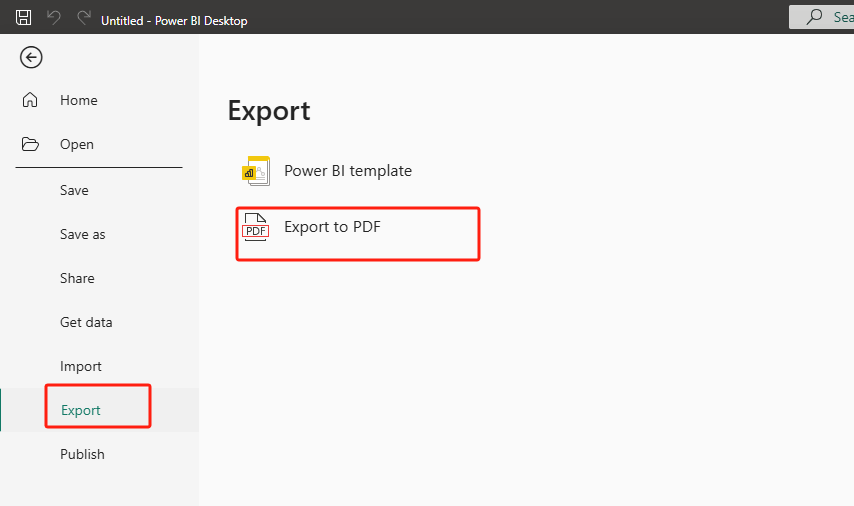Click the yellow Power BI template icon
The image size is (854, 506).
pos(256,171)
